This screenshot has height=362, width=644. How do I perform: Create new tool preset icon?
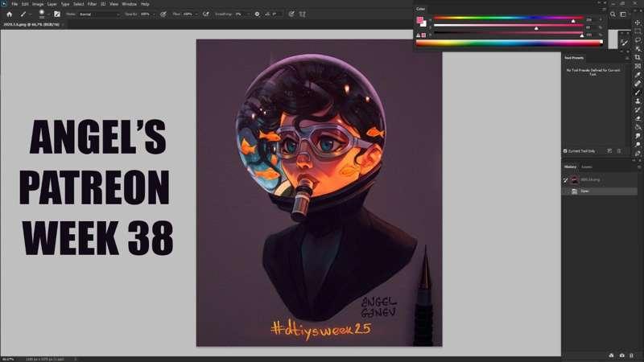coord(609,151)
